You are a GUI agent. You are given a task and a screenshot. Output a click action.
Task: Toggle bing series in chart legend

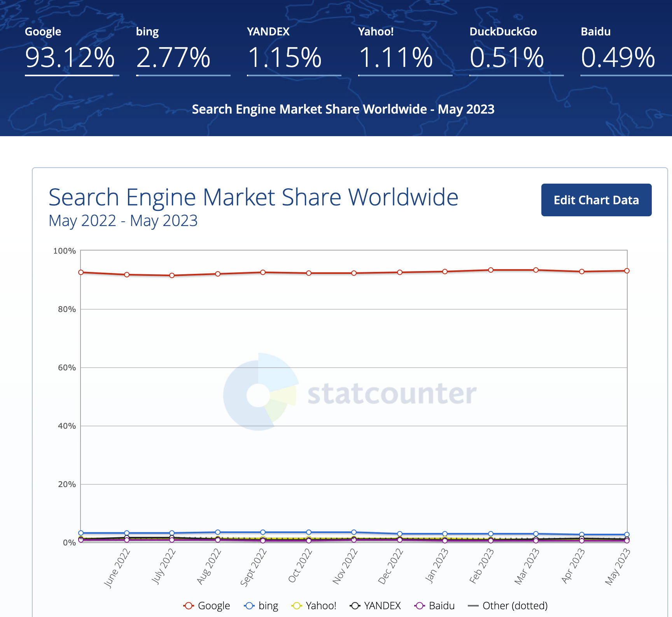(x=261, y=606)
